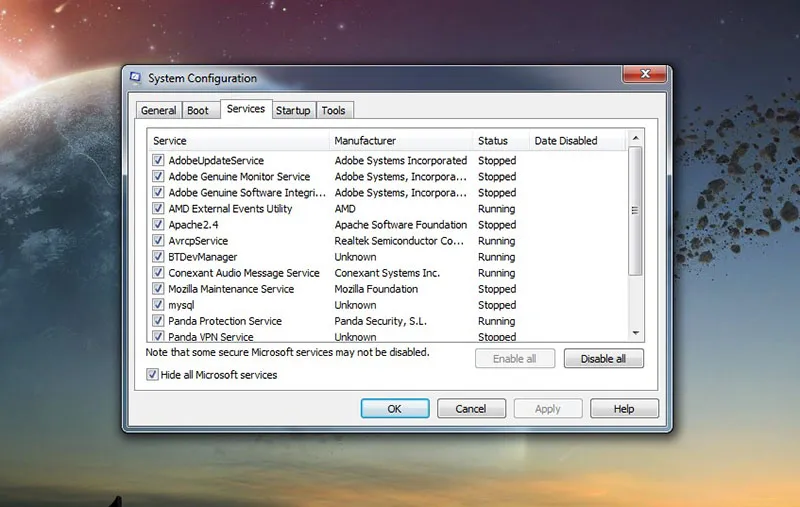Screen dimensions: 800x507
Task: Go to the Startup tab
Action: pos(293,111)
